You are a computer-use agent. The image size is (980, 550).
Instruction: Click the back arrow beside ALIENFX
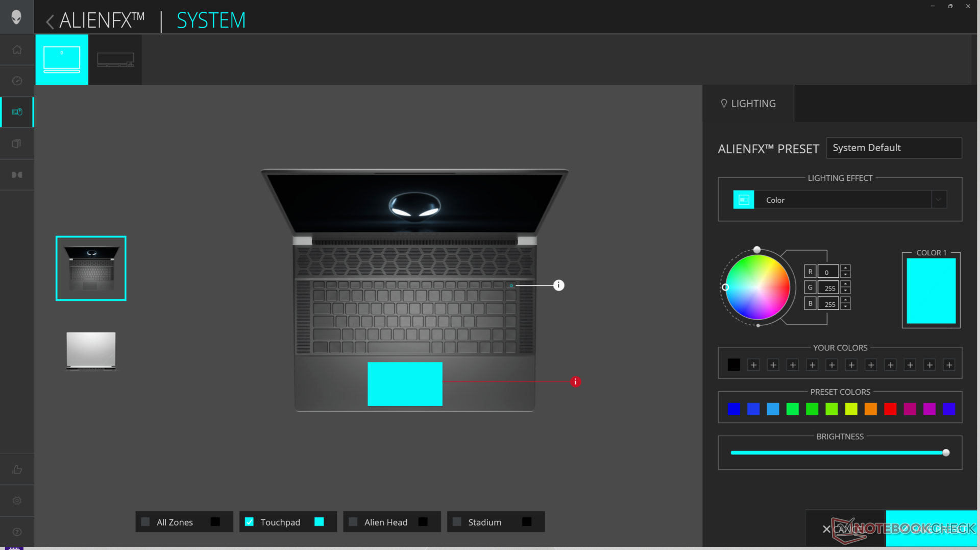pos(50,21)
